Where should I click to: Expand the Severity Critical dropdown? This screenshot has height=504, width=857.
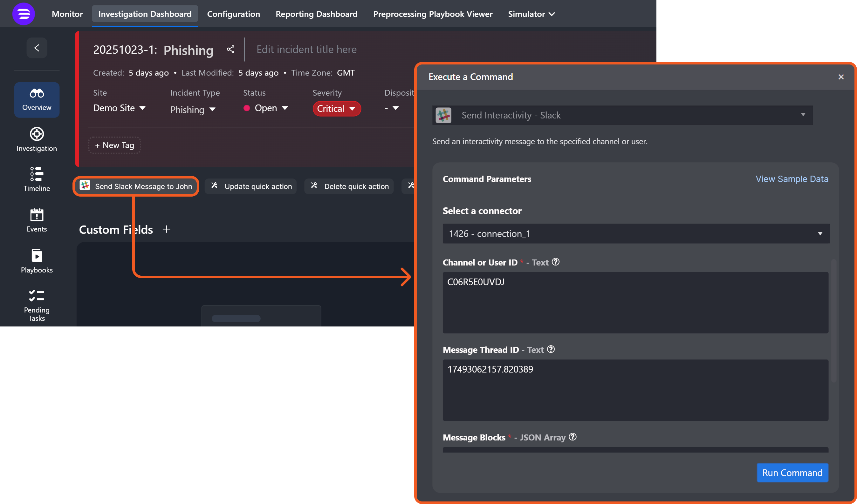tap(336, 109)
